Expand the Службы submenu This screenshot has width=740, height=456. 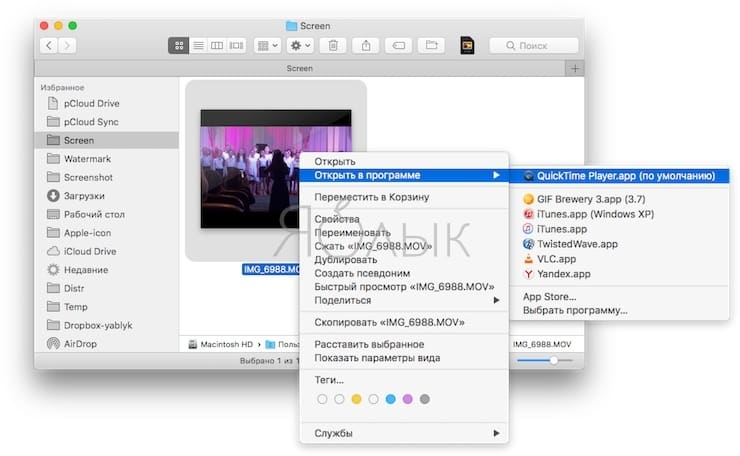(404, 433)
